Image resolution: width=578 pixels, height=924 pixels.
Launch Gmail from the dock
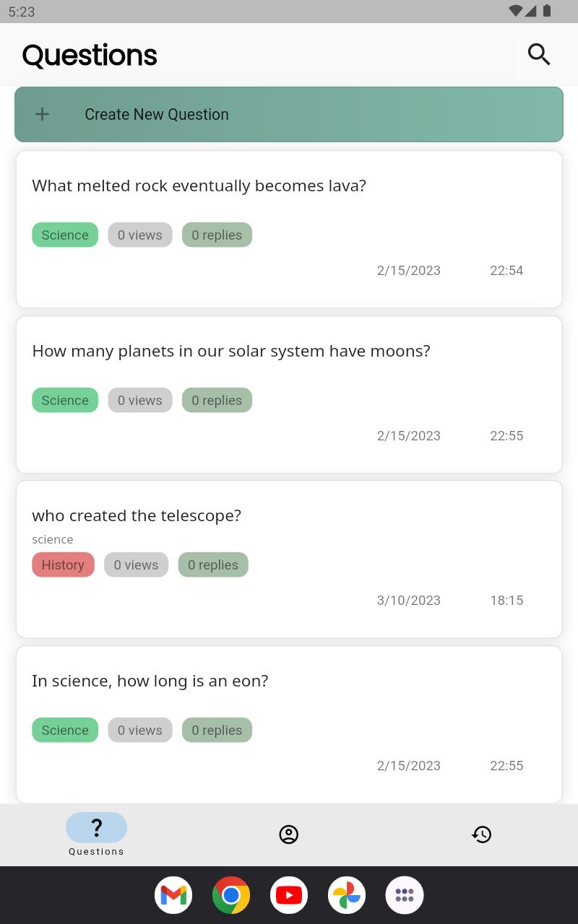click(x=173, y=895)
